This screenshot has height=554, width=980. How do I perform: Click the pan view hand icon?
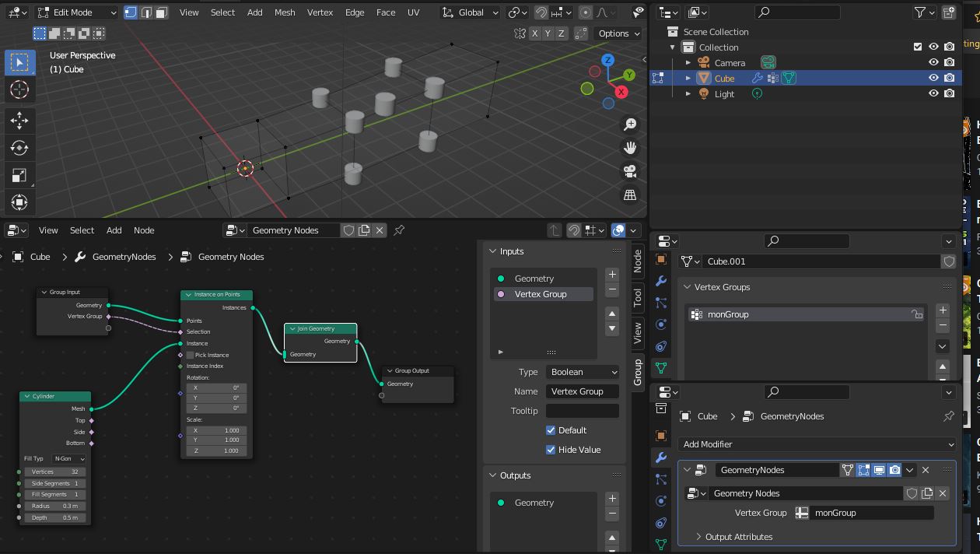[x=630, y=148]
